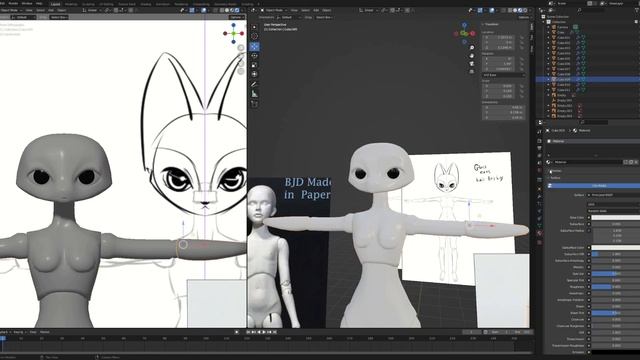Select the Cursor tool in right viewport toolbar
Screen dimensions: 640x360
254,36
